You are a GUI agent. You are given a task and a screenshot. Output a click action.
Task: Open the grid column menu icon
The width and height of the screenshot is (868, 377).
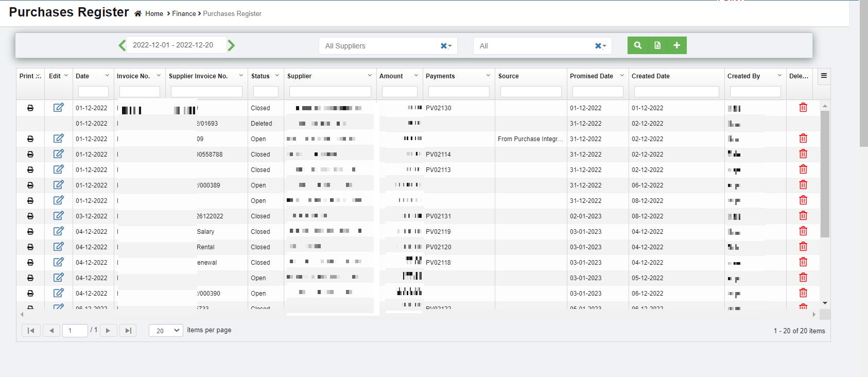pos(824,76)
